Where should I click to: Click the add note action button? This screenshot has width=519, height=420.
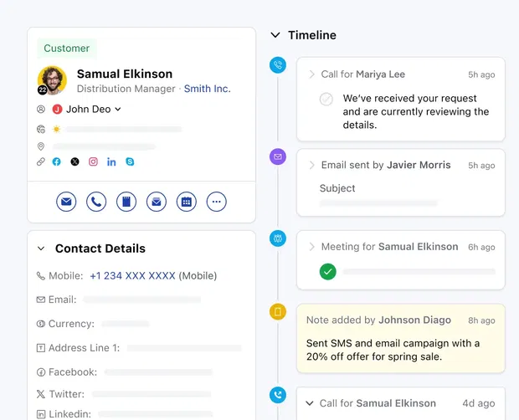coord(126,202)
